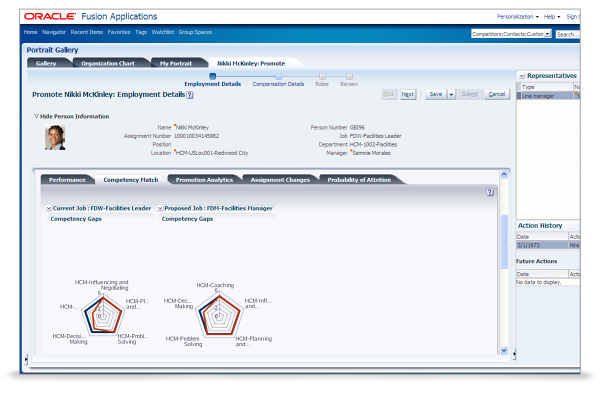Collapse the Hide Person Information section
600x400 pixels.
tap(36, 116)
